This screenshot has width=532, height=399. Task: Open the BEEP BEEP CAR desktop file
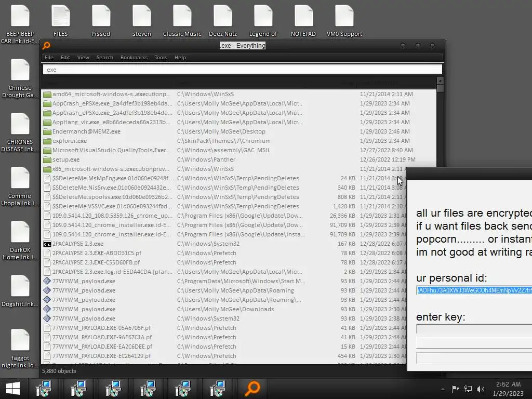[x=20, y=24]
